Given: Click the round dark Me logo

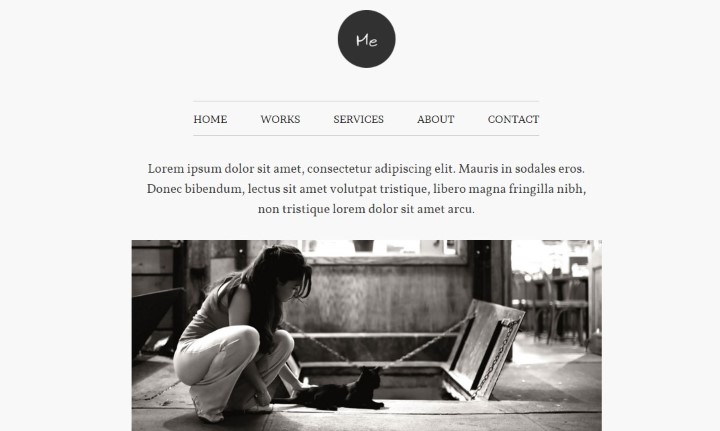Looking at the screenshot, I should (366, 39).
